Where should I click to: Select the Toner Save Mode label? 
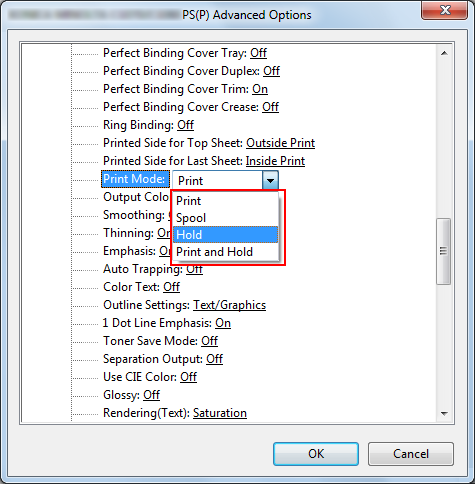pos(151,341)
